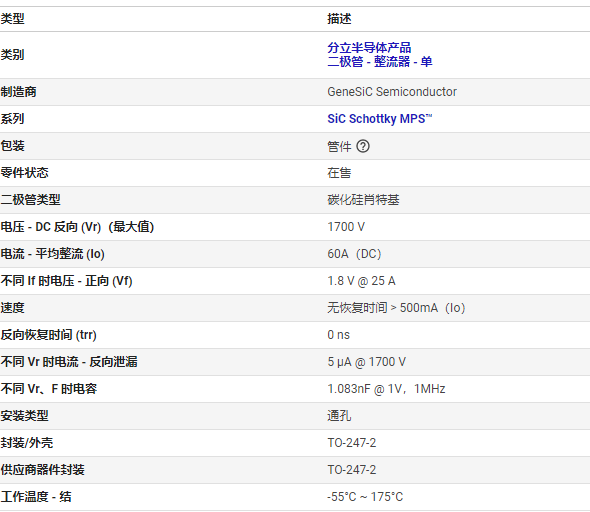Click the 供应商器件封装 row label
The height and width of the screenshot is (512, 590).
pyautogui.click(x=43, y=470)
